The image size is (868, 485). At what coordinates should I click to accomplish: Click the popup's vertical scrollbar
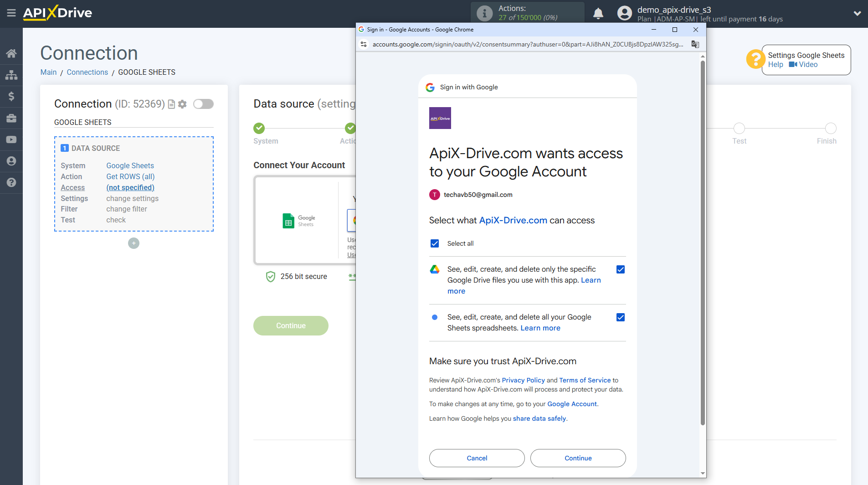[x=703, y=242]
